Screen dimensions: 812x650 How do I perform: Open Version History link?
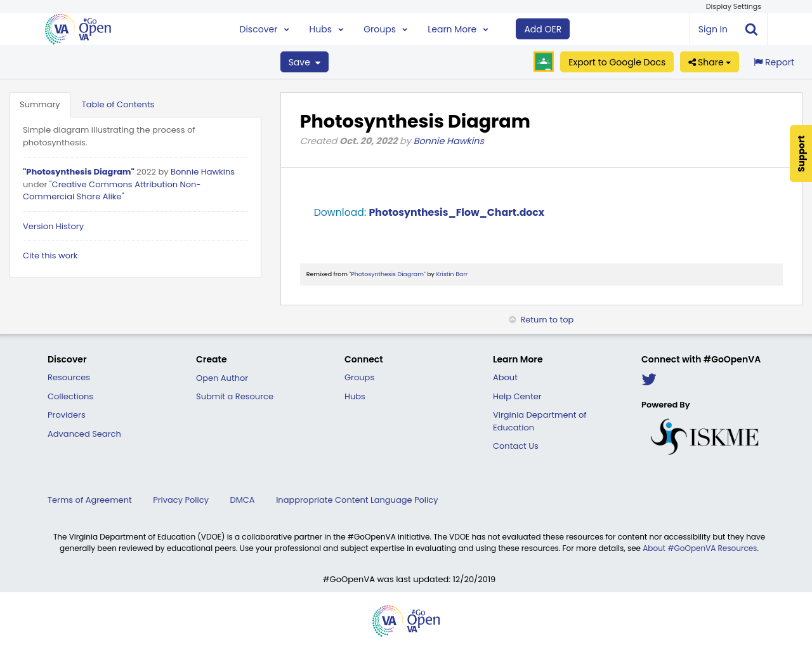53,226
